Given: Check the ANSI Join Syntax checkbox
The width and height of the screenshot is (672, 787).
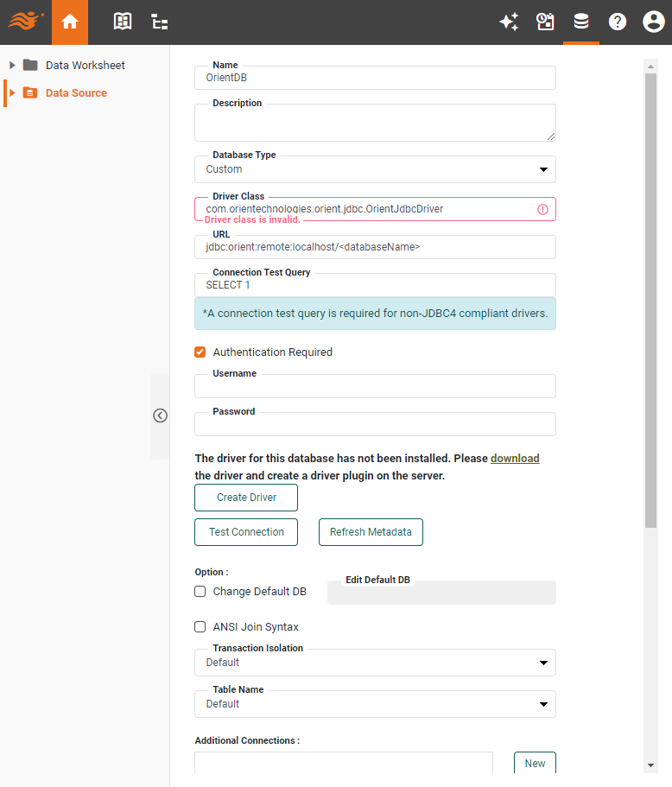Looking at the screenshot, I should pos(200,626).
